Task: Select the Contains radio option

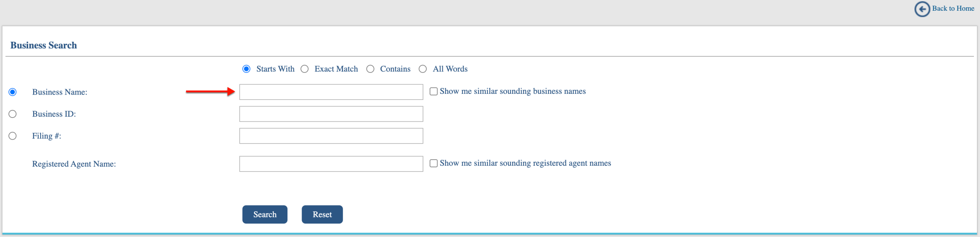Action: click(x=370, y=69)
